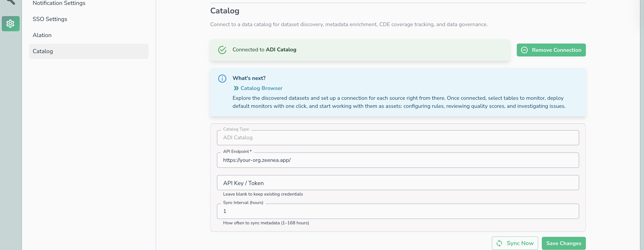The image size is (644, 250).
Task: Click 'How often to sync metadata' hint
Action: coord(266,223)
